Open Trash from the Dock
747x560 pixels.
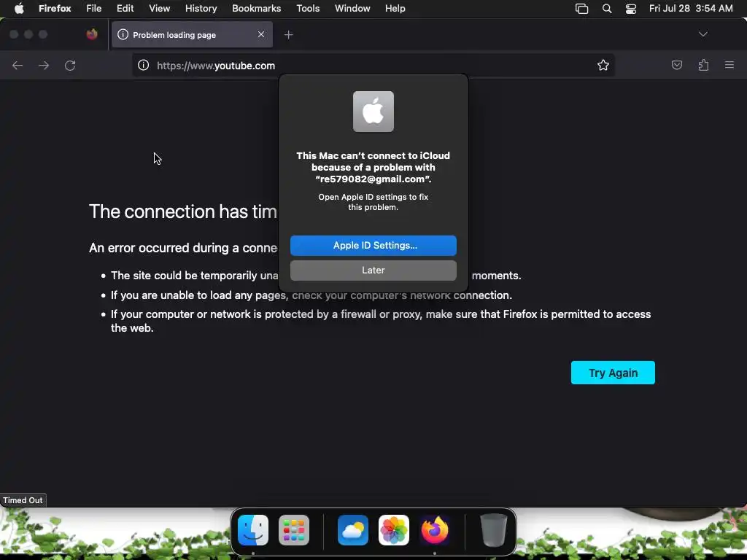click(x=494, y=530)
